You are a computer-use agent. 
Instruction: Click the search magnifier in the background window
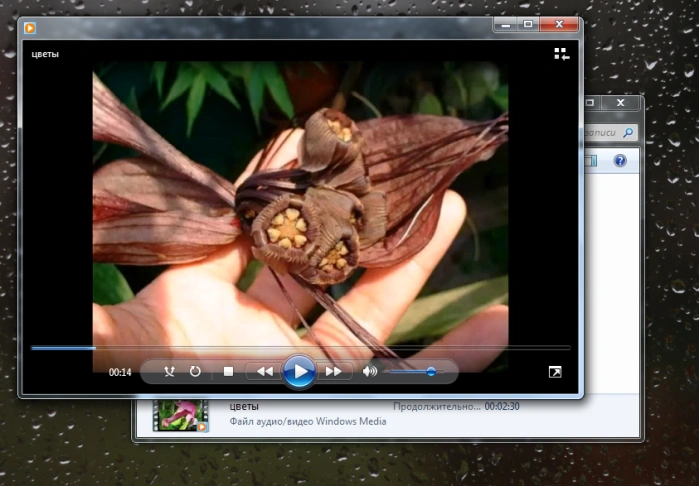pyautogui.click(x=628, y=132)
